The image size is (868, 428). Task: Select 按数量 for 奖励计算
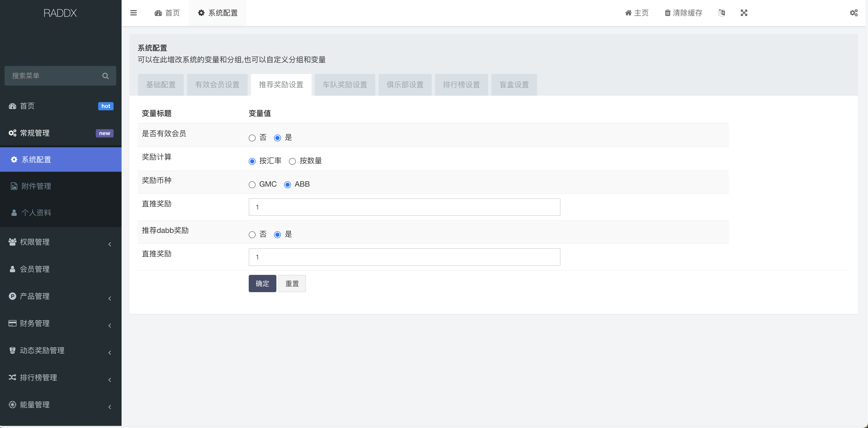[x=292, y=161]
